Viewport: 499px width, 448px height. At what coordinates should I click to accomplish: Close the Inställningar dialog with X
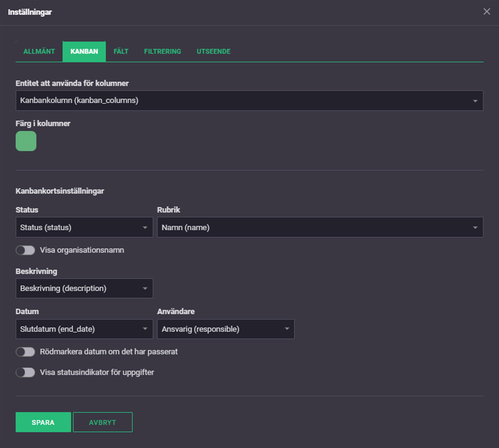[487, 12]
